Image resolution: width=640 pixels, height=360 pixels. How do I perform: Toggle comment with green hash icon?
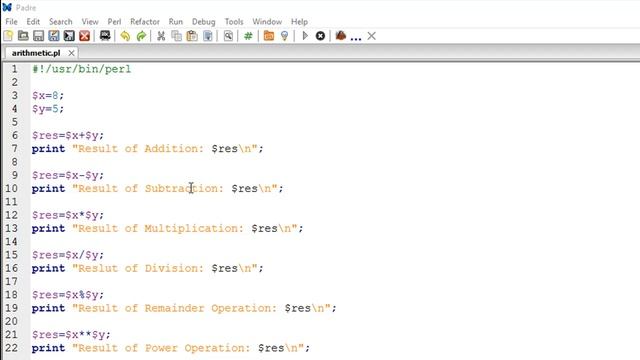click(x=248, y=36)
